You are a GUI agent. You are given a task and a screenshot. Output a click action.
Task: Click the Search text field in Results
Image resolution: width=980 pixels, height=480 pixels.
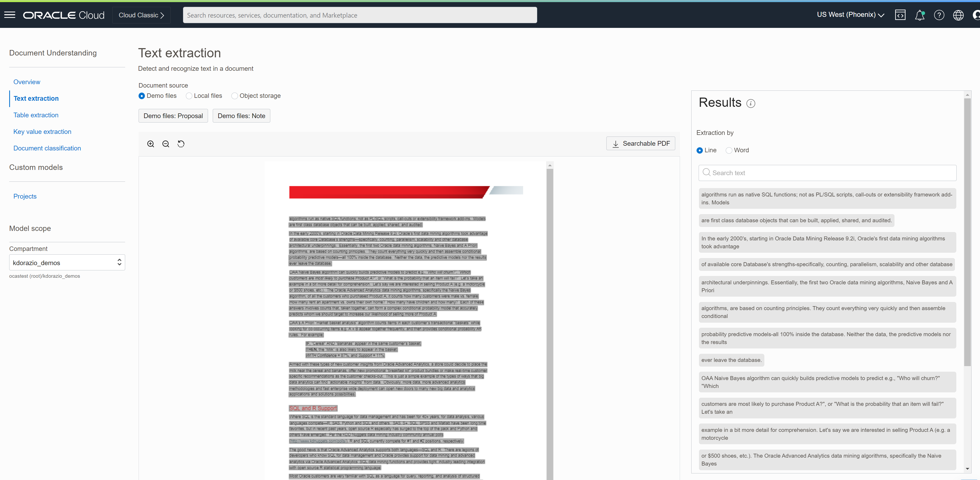pos(827,173)
